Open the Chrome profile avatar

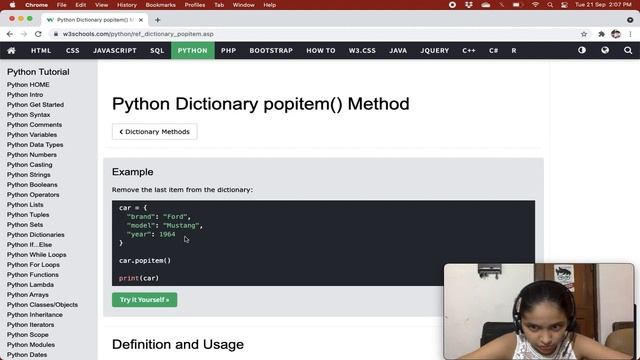(616, 34)
